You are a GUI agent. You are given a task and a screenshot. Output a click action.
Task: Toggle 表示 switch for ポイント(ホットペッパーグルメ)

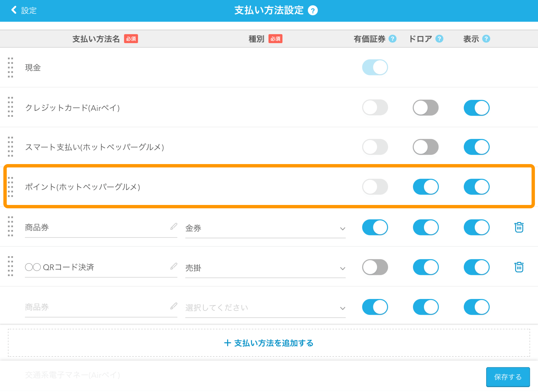476,187
